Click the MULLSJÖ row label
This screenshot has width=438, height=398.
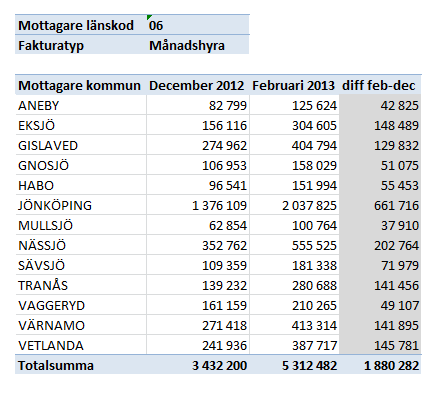[45, 225]
